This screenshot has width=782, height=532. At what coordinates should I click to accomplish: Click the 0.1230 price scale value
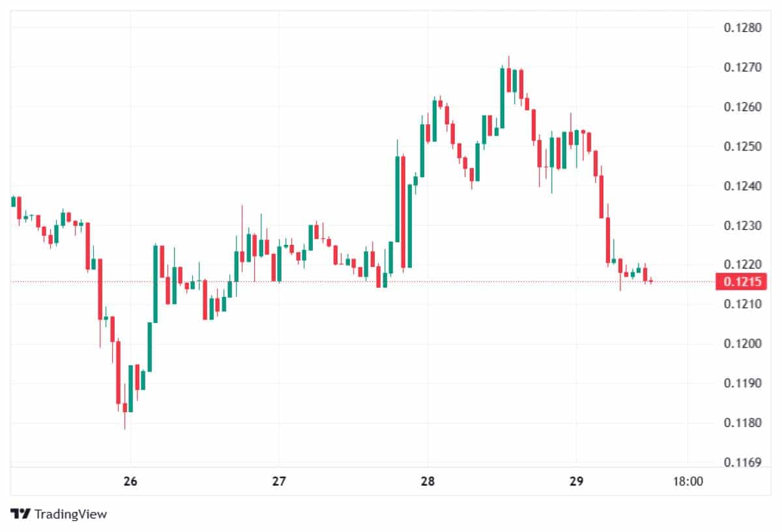742,226
